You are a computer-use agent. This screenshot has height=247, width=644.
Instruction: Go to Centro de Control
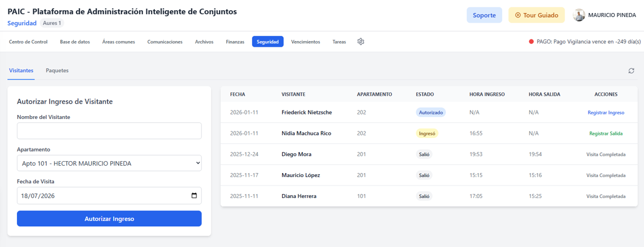click(x=28, y=42)
